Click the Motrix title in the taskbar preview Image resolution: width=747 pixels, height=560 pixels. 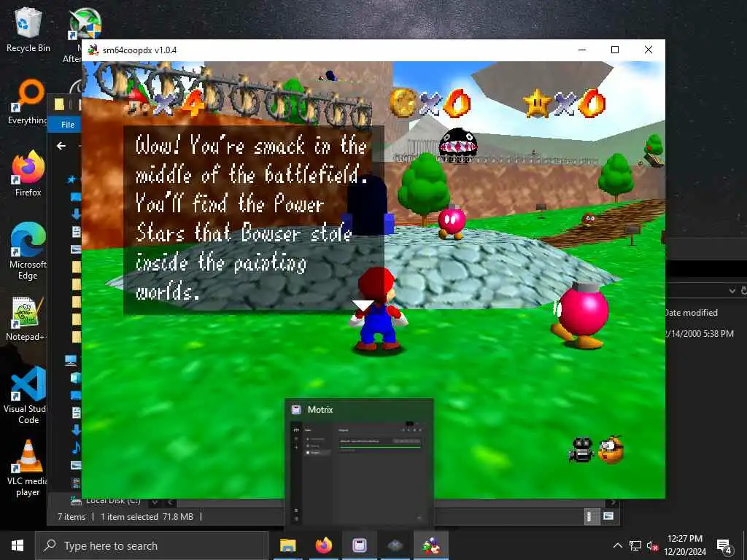320,410
